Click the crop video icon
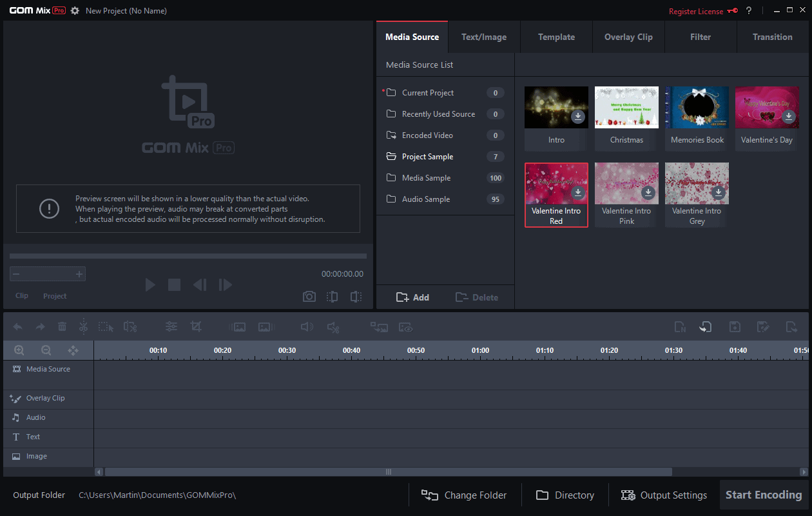Viewport: 812px width, 516px height. 196,327
